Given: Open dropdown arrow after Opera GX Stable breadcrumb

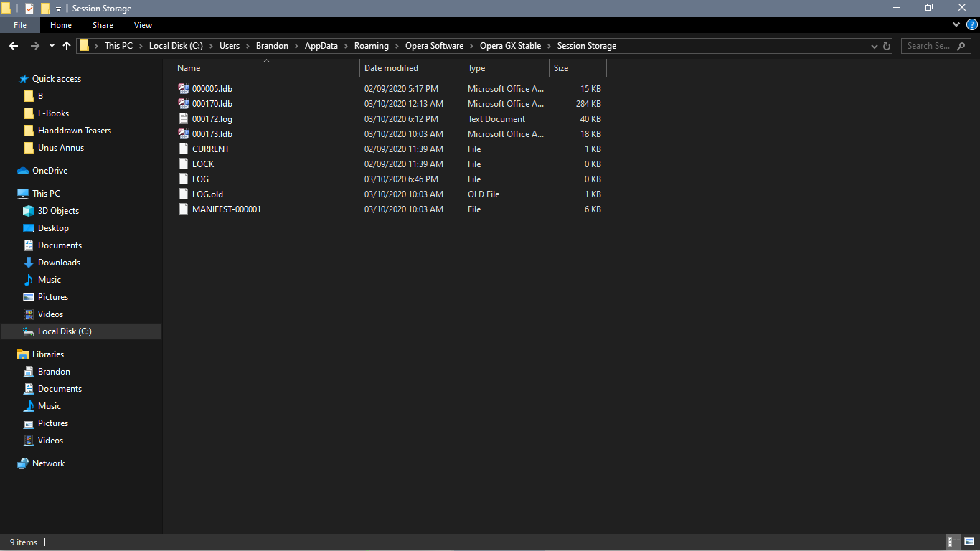Looking at the screenshot, I should pos(550,46).
